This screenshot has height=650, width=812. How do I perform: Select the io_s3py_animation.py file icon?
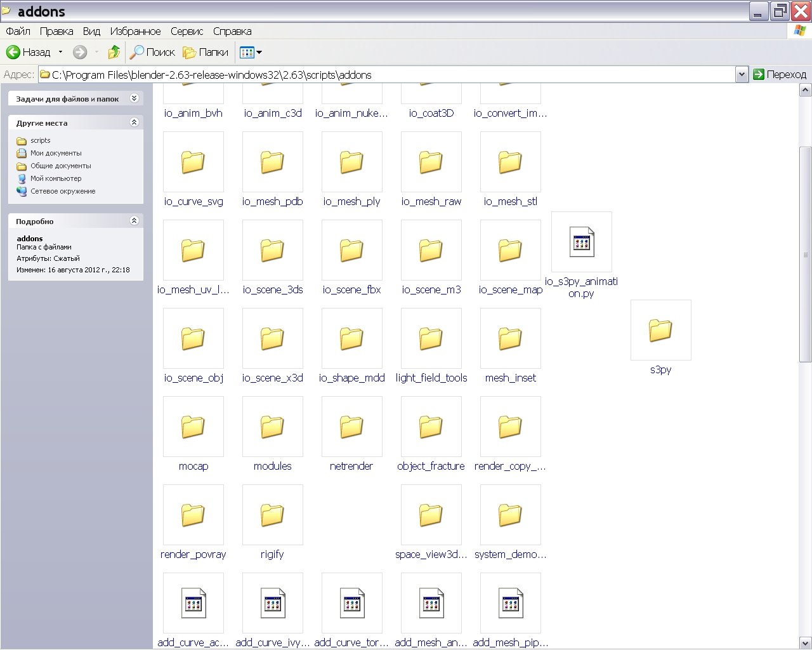click(x=581, y=242)
